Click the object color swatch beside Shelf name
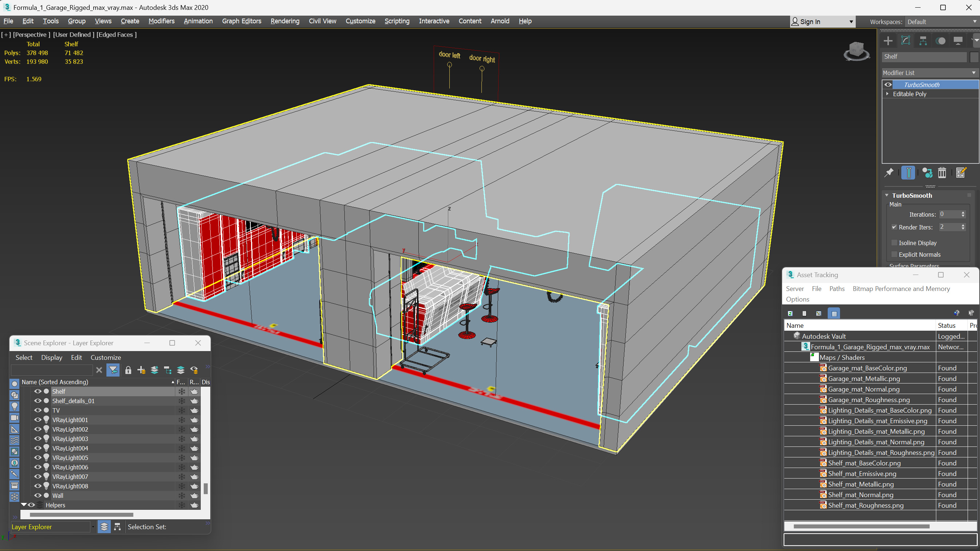Image resolution: width=980 pixels, height=551 pixels. [973, 57]
